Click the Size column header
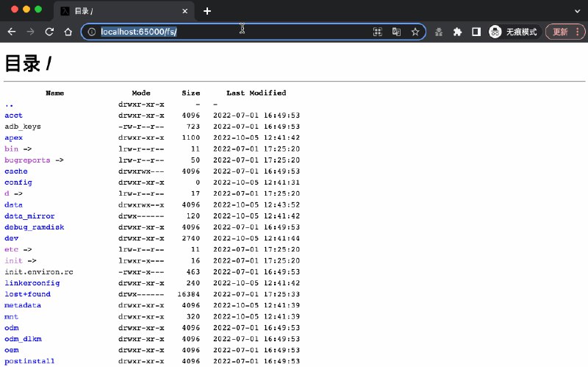 click(191, 93)
